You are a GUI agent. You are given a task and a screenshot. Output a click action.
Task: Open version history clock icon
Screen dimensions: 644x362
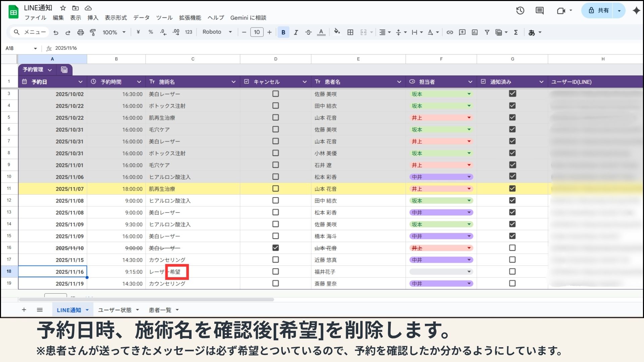pyautogui.click(x=520, y=11)
